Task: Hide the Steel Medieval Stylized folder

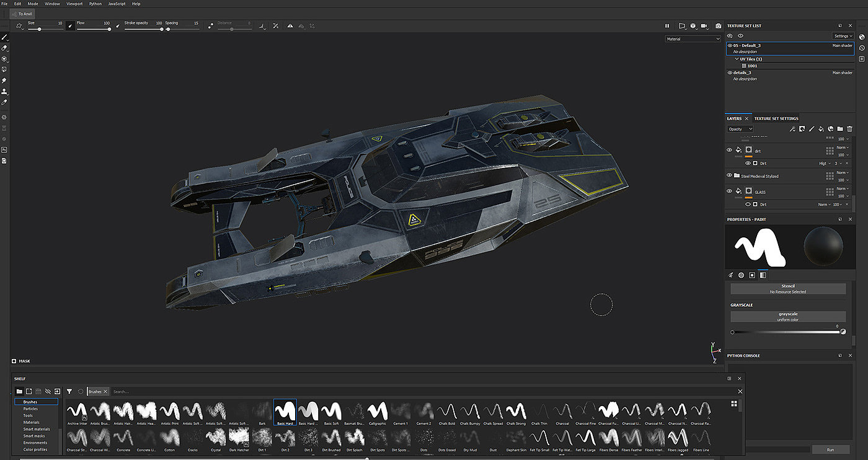Action: point(729,176)
